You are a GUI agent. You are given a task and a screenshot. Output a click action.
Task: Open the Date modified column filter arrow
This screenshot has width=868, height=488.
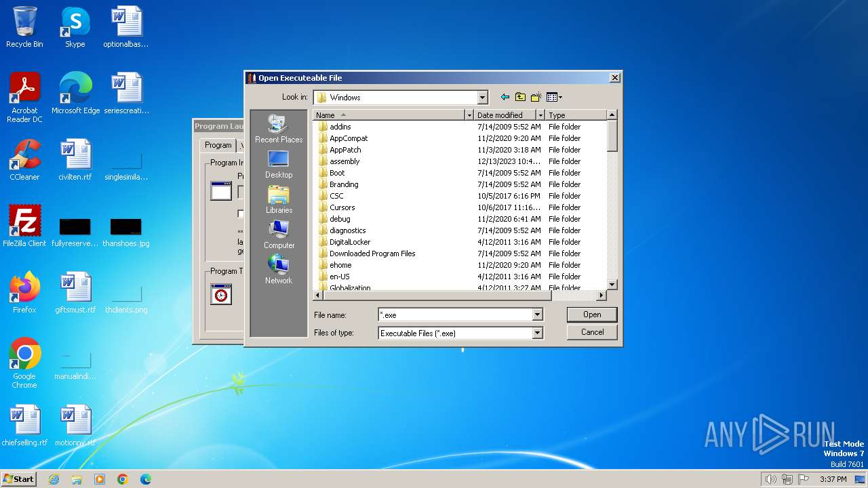(x=540, y=115)
